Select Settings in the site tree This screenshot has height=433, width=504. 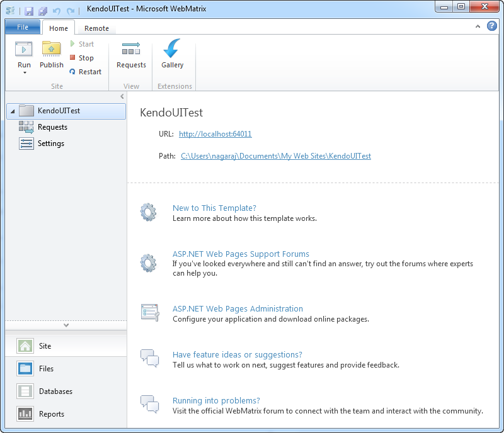(50, 143)
